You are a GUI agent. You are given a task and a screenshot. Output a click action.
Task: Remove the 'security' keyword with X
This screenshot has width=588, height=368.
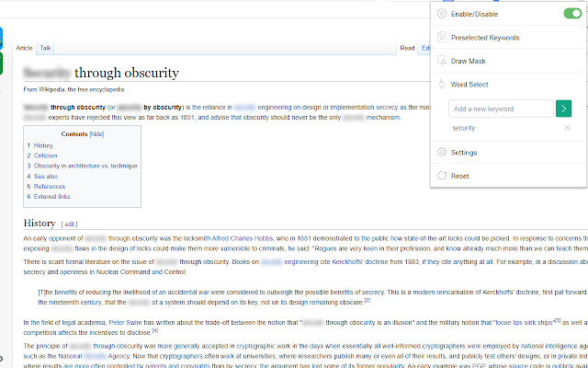point(567,128)
